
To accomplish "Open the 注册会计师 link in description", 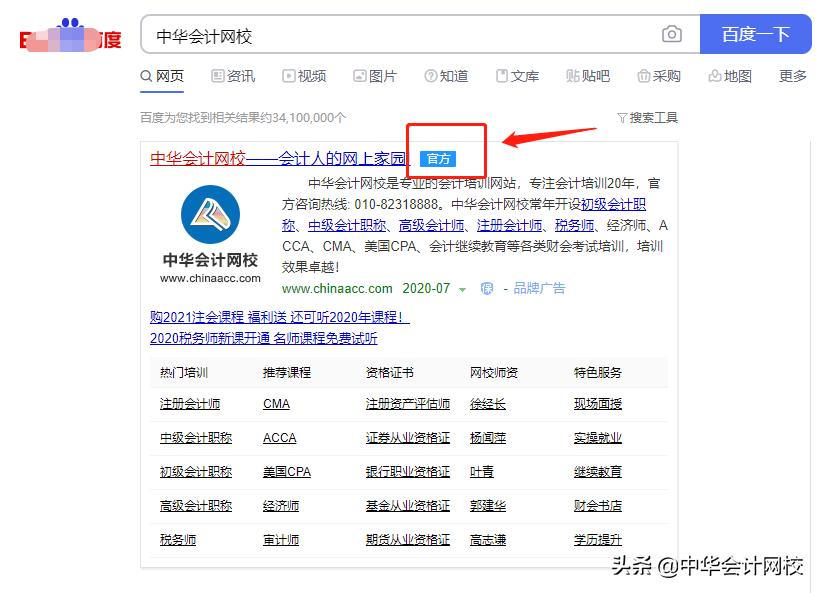I will coord(509,225).
